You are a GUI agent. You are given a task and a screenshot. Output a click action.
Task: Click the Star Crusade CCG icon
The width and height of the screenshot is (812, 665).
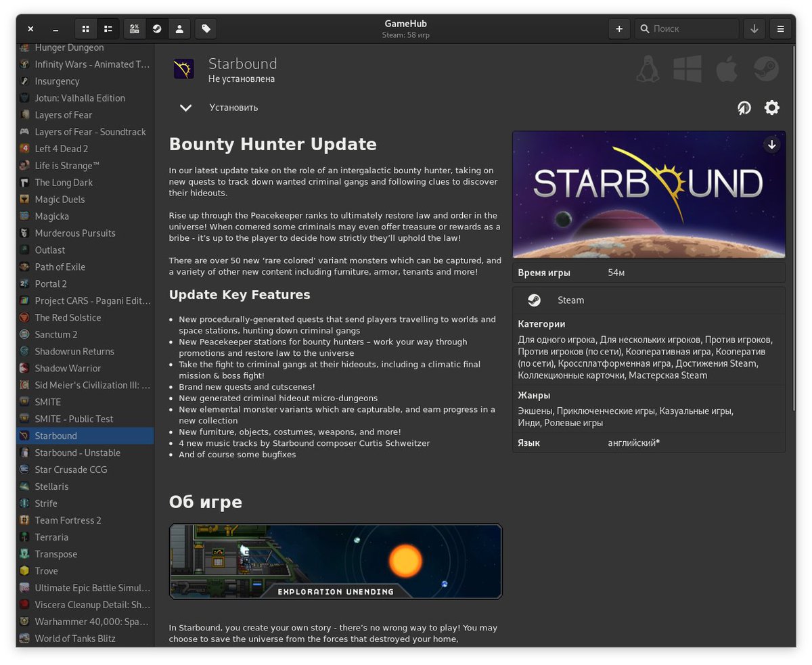[x=24, y=470]
